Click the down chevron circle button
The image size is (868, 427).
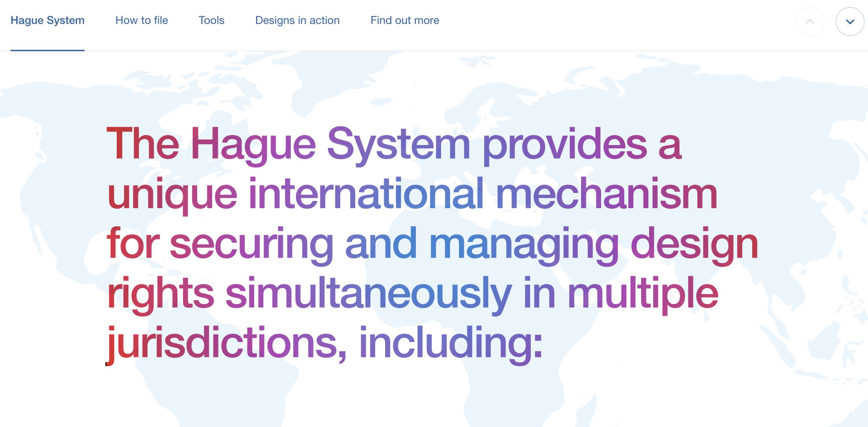pyautogui.click(x=850, y=22)
